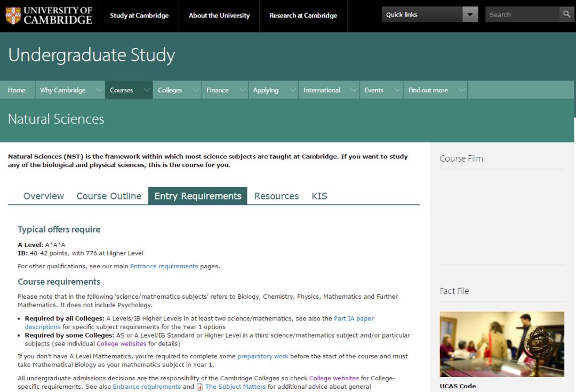Open Entrance requirements link under Typical offers
576x392 pixels.
click(x=164, y=266)
